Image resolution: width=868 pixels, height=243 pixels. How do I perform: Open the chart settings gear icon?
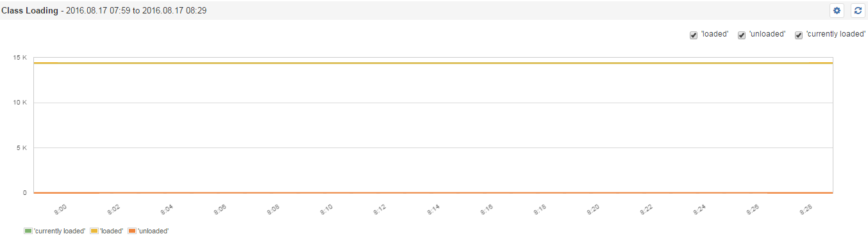click(x=836, y=11)
